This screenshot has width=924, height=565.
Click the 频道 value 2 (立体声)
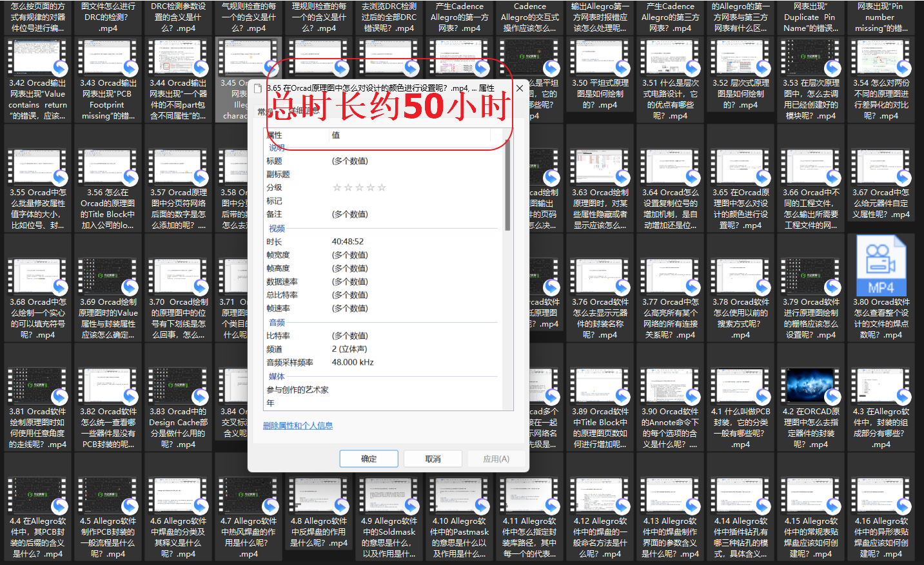point(349,349)
